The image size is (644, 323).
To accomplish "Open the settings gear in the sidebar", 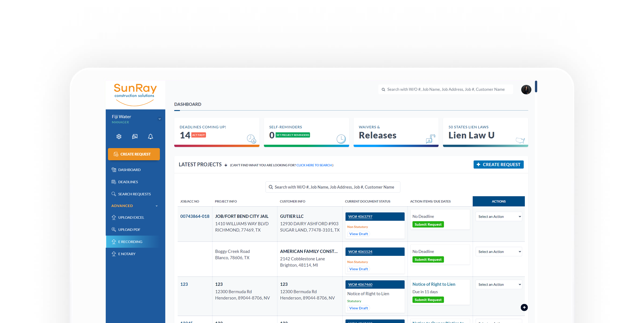I will [119, 137].
